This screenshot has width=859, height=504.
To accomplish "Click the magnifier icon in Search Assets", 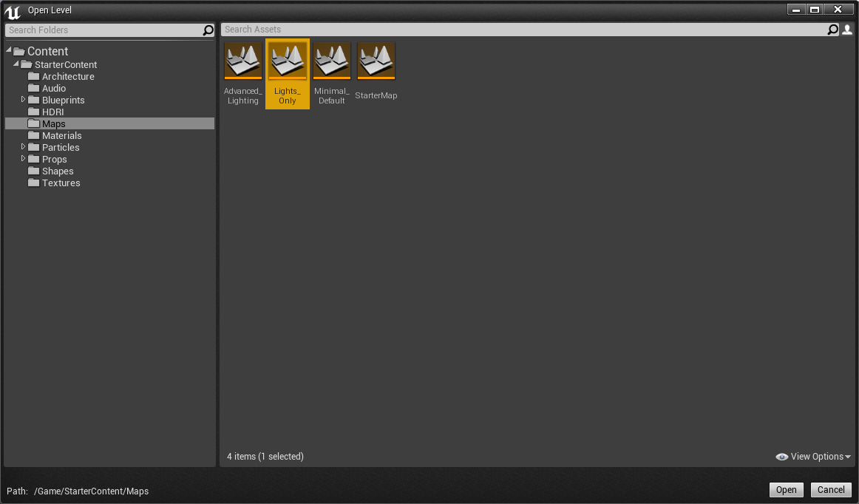I will pyautogui.click(x=833, y=30).
